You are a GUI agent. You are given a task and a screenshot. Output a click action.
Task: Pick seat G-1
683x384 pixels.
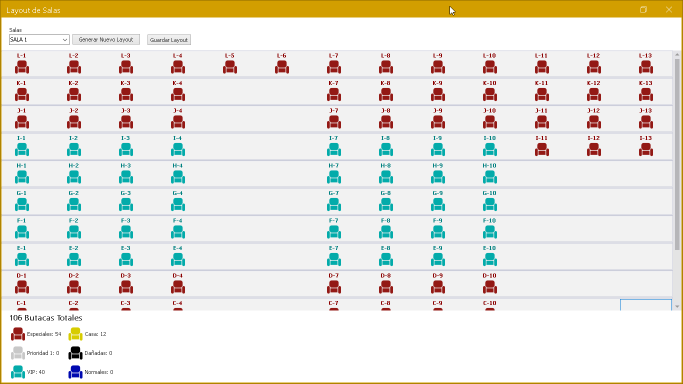(22, 204)
